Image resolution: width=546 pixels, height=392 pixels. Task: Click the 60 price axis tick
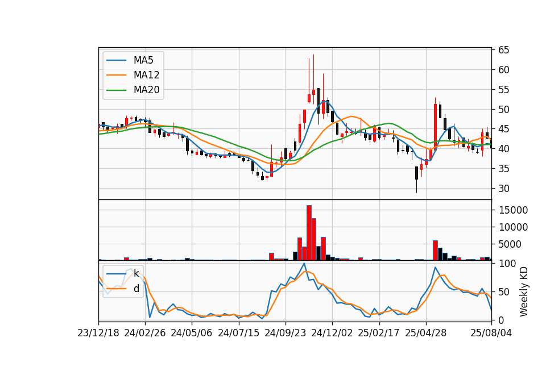click(503, 70)
